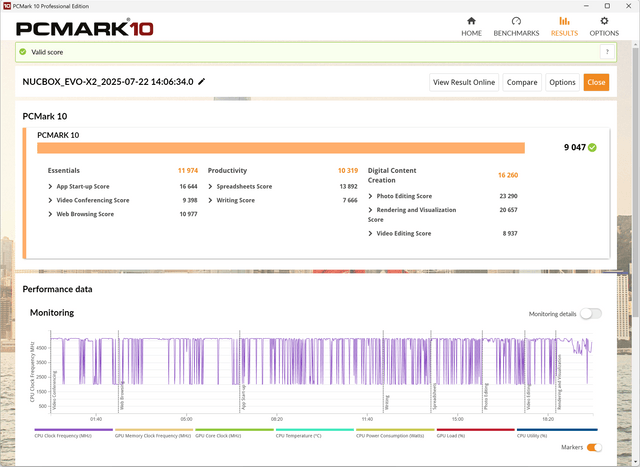Image resolution: width=640 pixels, height=467 pixels.
Task: Select CPU Power Consumption legend item
Action: pos(395,433)
